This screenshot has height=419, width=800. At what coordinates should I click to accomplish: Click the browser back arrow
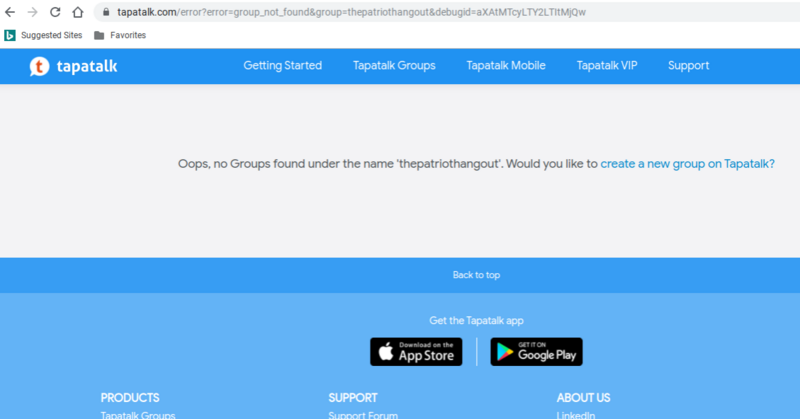[10, 12]
